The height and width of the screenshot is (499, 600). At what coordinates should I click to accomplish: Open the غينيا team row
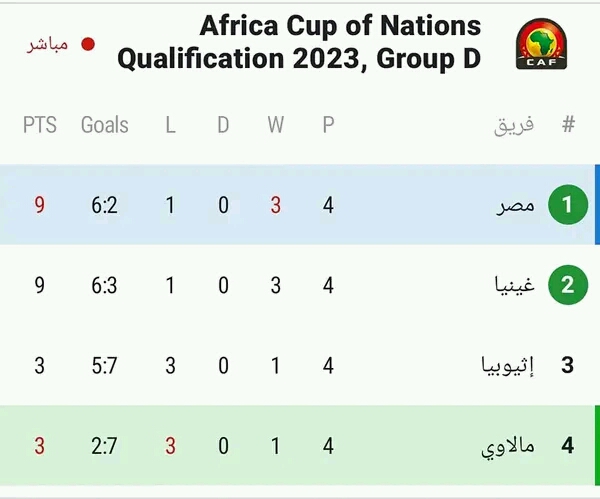pos(298,285)
